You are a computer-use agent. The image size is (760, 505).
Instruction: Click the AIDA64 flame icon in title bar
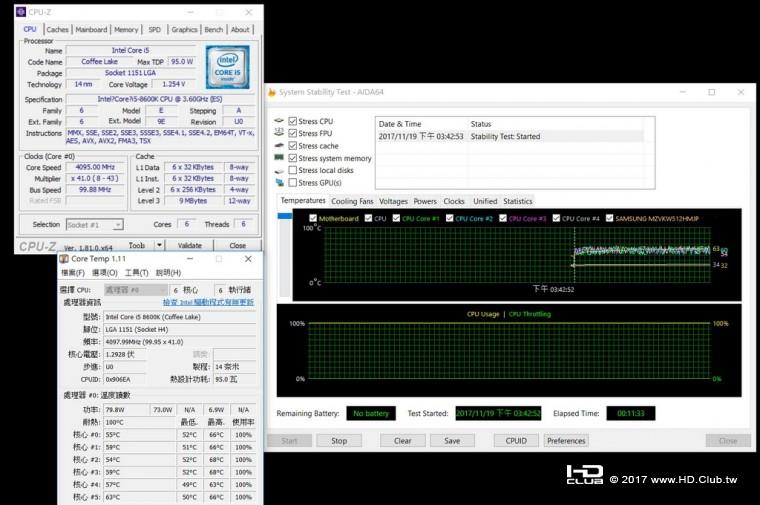pos(273,93)
